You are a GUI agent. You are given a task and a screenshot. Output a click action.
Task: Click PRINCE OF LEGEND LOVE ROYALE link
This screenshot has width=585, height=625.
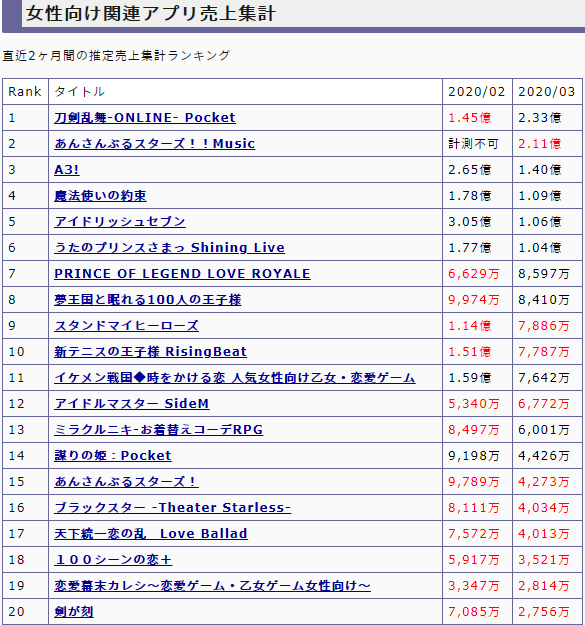(182, 273)
